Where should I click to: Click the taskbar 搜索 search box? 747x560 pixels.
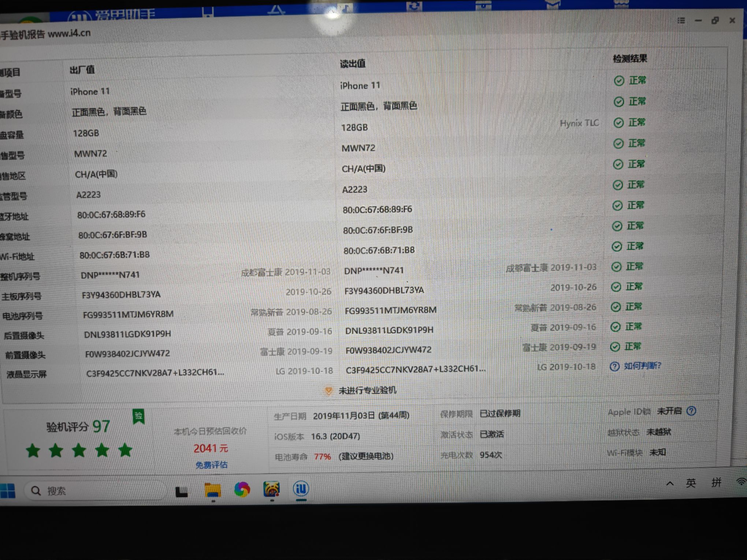pos(94,491)
